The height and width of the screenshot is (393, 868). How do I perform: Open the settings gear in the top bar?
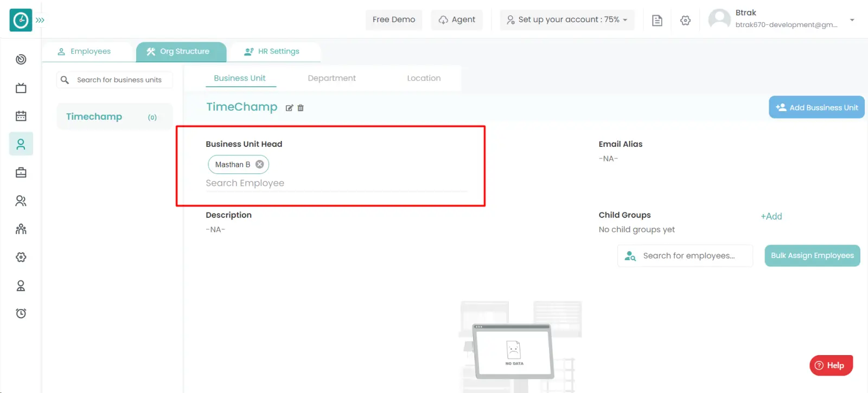click(x=685, y=20)
